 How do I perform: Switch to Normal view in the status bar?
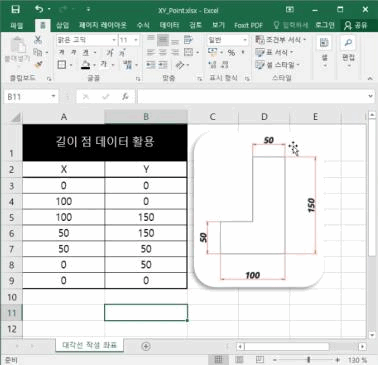[x=219, y=360]
